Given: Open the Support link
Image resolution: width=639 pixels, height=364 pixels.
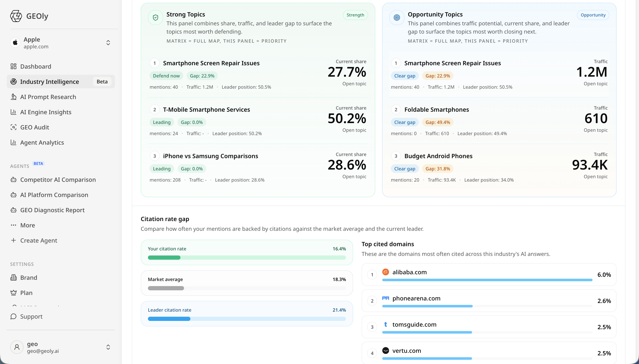Looking at the screenshot, I should point(61,316).
